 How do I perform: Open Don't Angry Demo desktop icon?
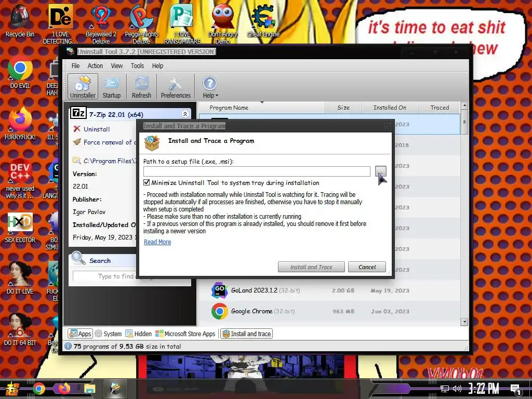point(223,24)
